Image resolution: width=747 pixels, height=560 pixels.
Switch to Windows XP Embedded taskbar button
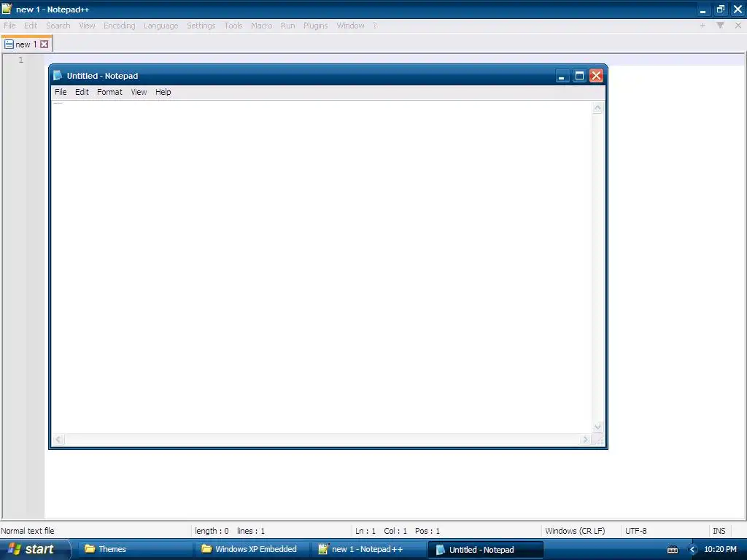pyautogui.click(x=252, y=549)
